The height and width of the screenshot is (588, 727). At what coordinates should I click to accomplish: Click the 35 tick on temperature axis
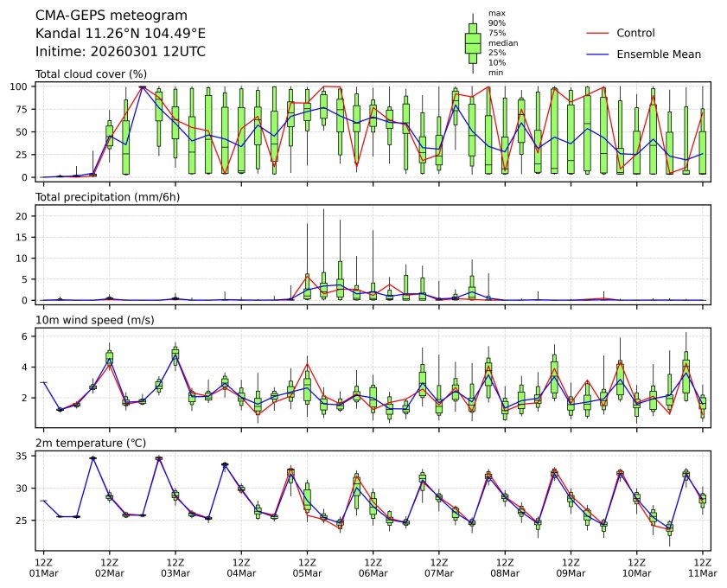pos(23,456)
